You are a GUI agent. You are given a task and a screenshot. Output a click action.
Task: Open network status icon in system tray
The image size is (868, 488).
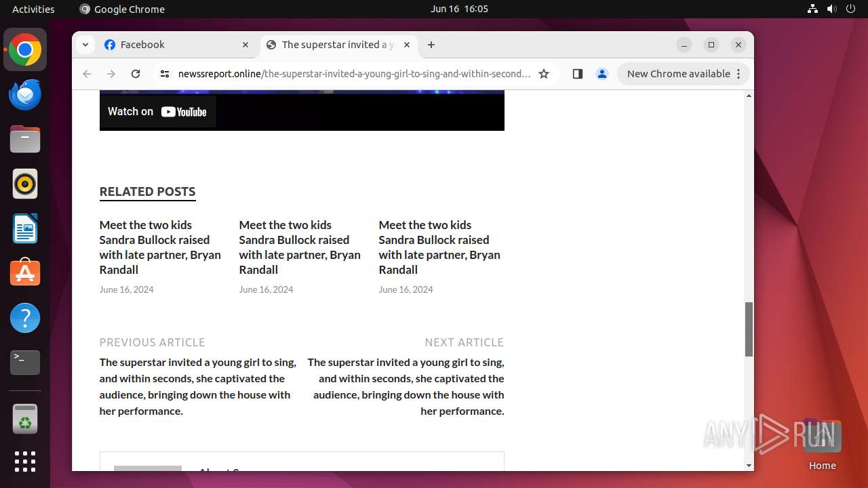812,9
